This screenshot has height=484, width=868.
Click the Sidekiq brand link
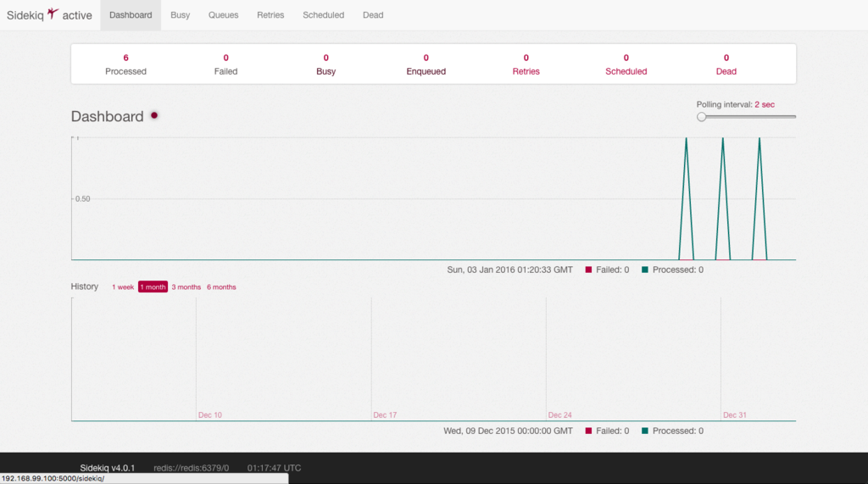click(x=25, y=15)
